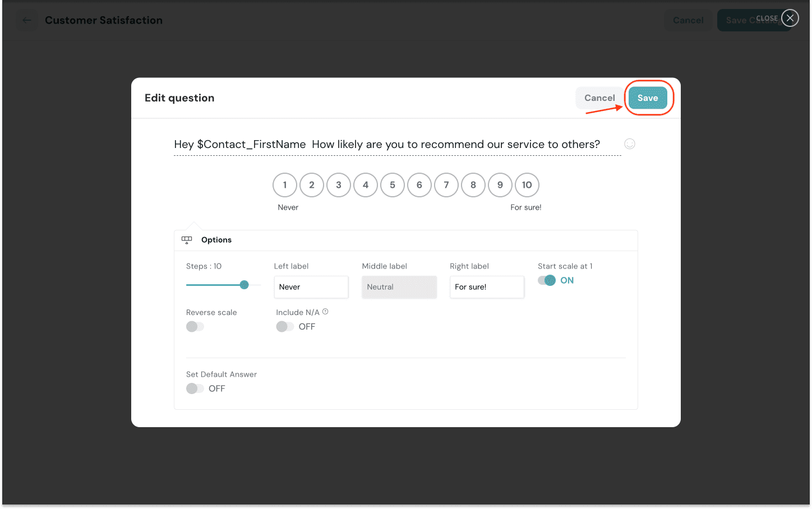The image size is (812, 509).
Task: Click the back arrow beside Customer Satisfaction
Action: pos(27,20)
